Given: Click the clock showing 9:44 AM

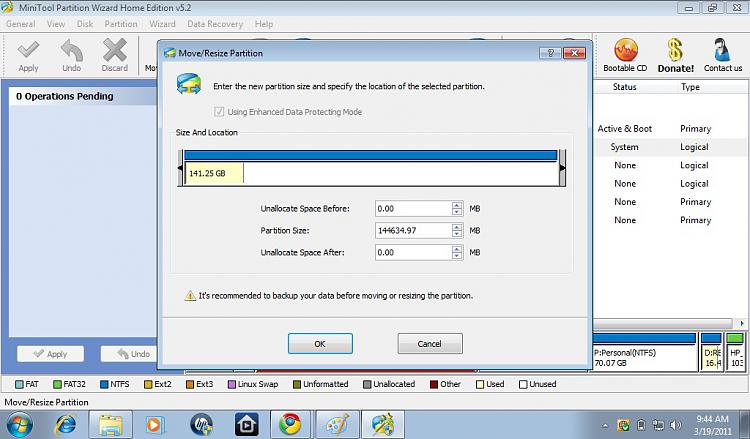Looking at the screenshot, I should 712,419.
